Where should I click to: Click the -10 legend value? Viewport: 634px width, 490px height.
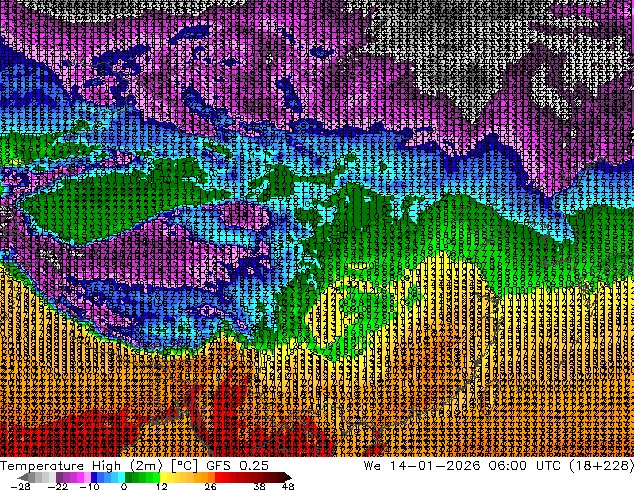tap(89, 486)
